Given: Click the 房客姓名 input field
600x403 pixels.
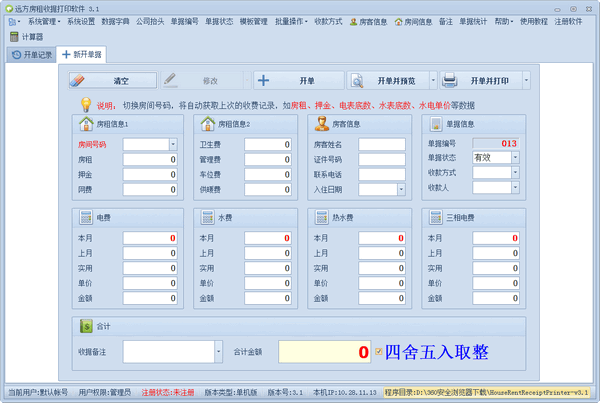Looking at the screenshot, I should pos(381,145).
